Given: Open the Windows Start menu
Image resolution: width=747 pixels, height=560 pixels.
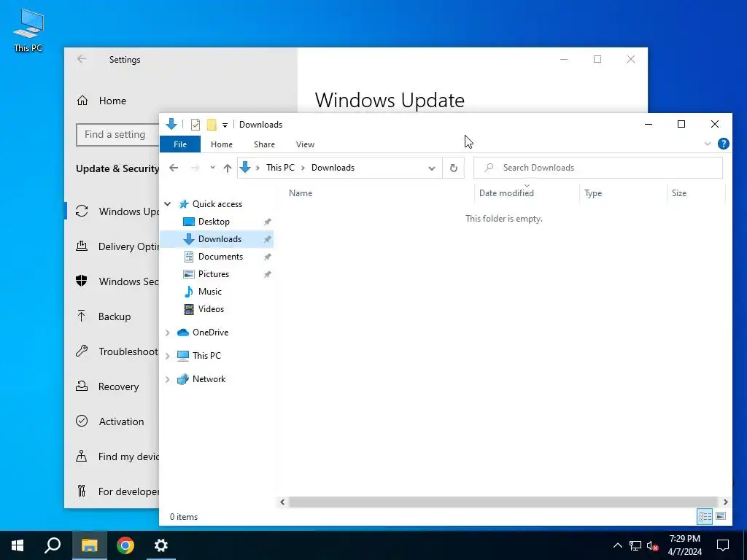Looking at the screenshot, I should (x=18, y=545).
